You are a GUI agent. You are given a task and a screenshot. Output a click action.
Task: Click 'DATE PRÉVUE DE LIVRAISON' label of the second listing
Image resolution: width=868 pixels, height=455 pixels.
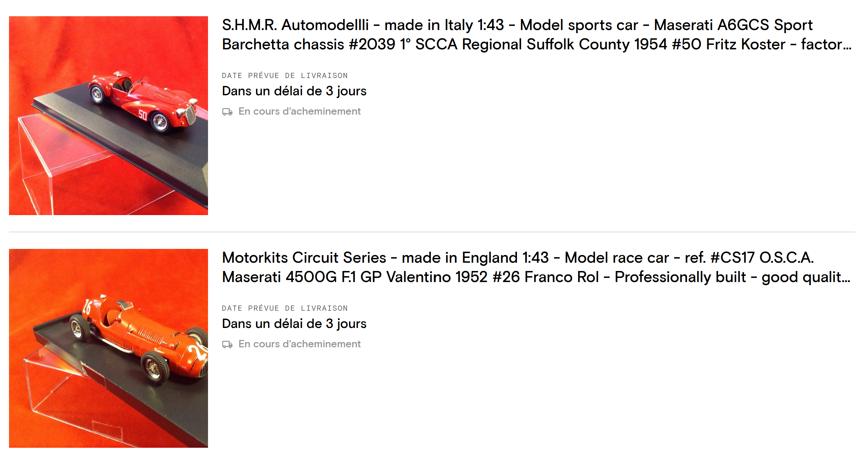[285, 308]
